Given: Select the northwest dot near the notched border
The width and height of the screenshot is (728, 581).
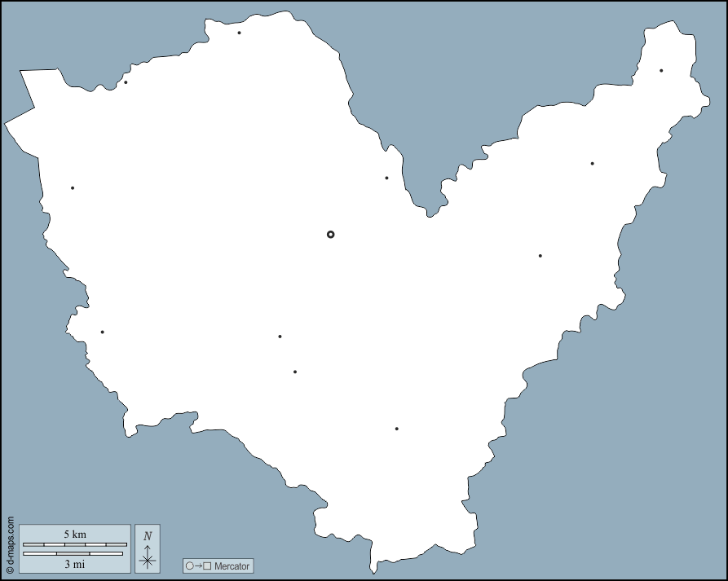Looking at the screenshot, I should (x=126, y=82).
